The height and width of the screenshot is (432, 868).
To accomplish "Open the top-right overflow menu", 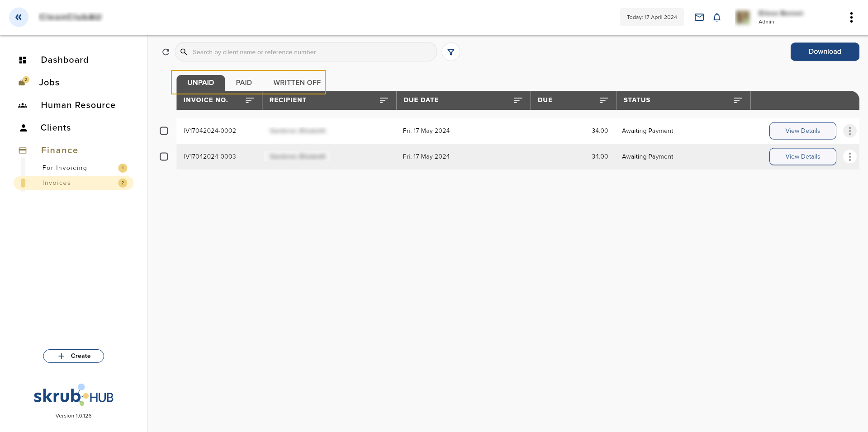I will pyautogui.click(x=851, y=17).
